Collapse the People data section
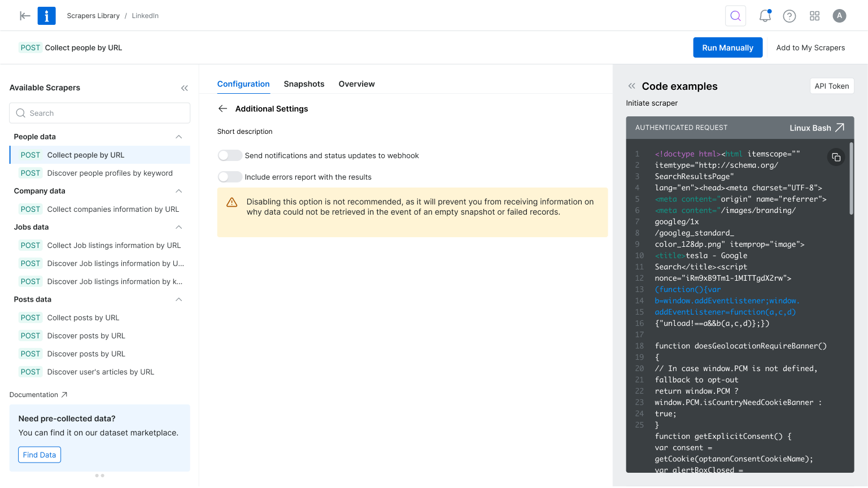Viewport: 868px width, 488px height. pos(178,137)
